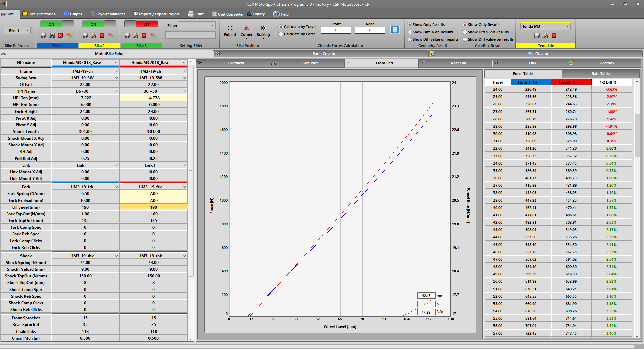Open the Rate Table tab
This screenshot has width=644, height=349.
[600, 74]
